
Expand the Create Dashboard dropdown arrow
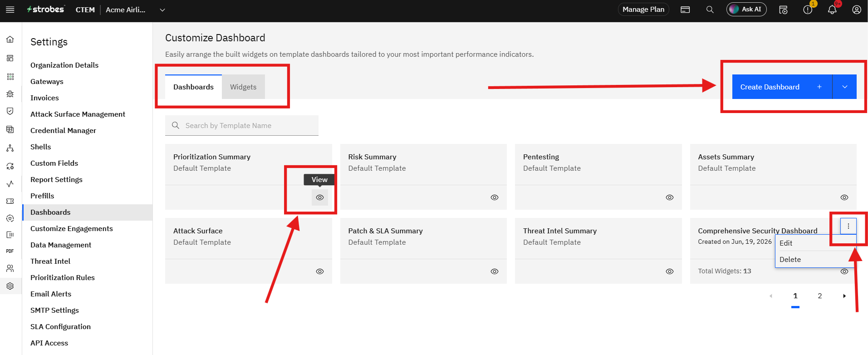845,87
